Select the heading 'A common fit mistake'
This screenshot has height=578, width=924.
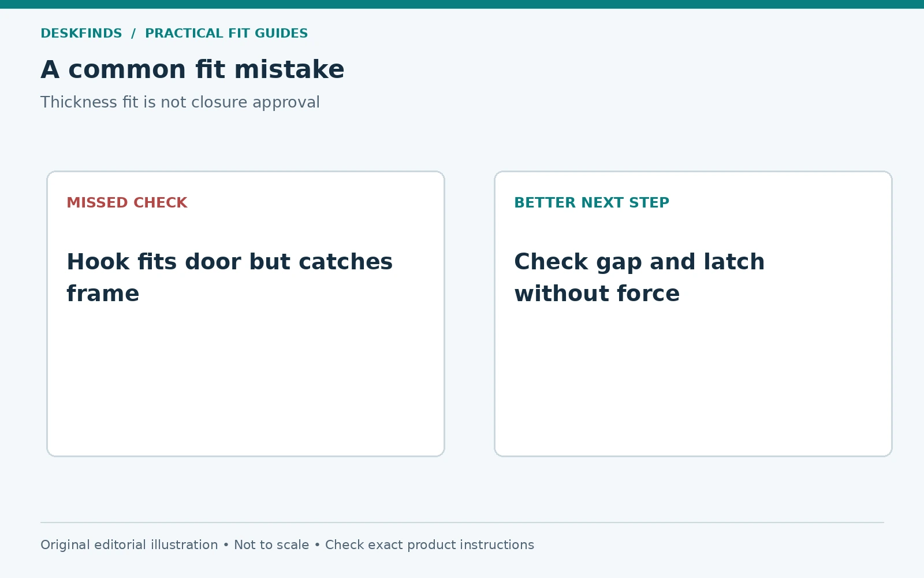192,69
